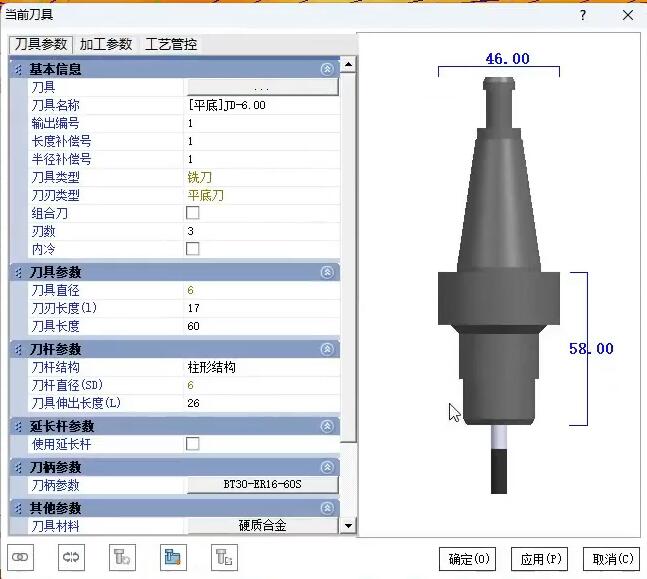Collapse the 刀杆参数 section chevron
The image size is (647, 579).
pos(327,349)
